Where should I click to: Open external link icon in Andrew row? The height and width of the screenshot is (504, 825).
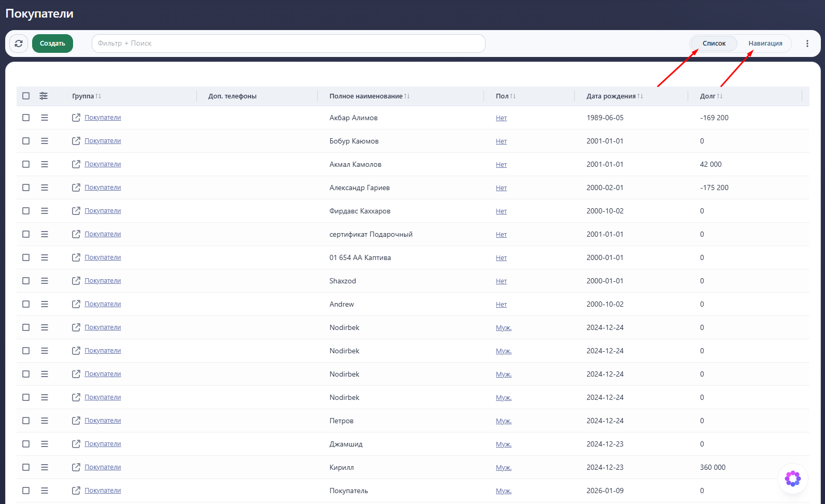[x=76, y=304]
